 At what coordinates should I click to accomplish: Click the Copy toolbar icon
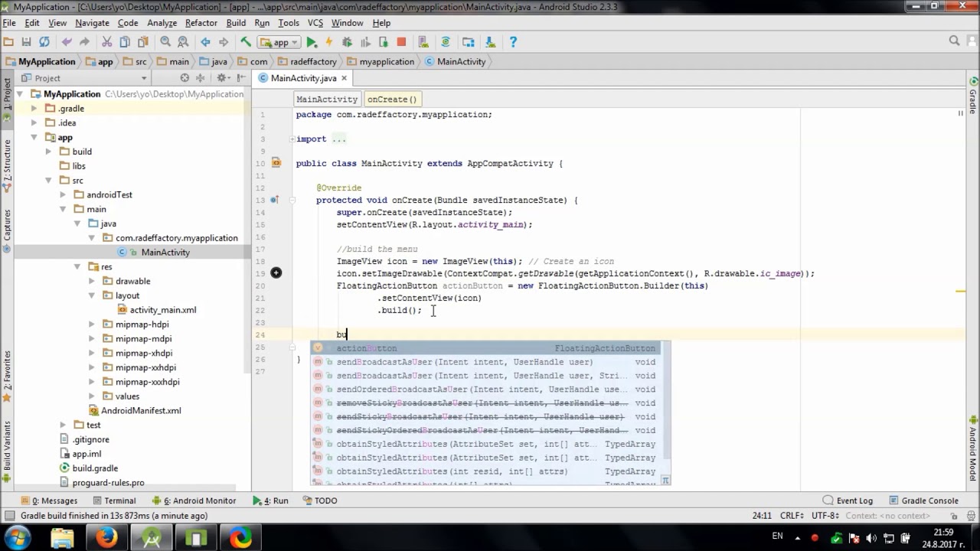point(125,42)
